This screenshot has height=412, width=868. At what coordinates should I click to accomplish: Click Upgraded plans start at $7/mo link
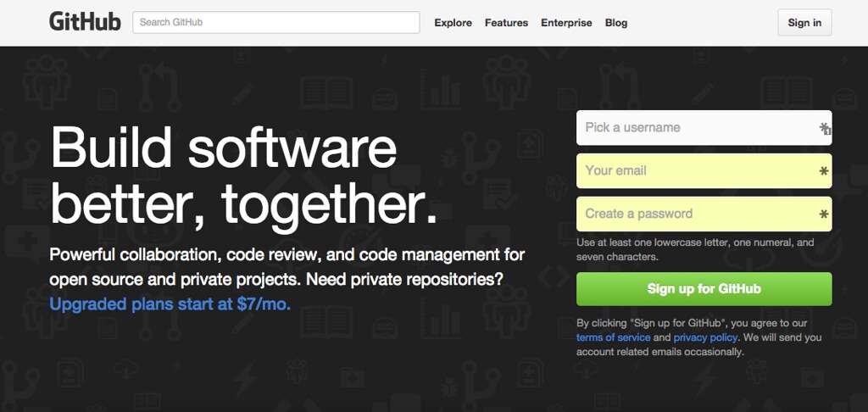click(x=170, y=304)
